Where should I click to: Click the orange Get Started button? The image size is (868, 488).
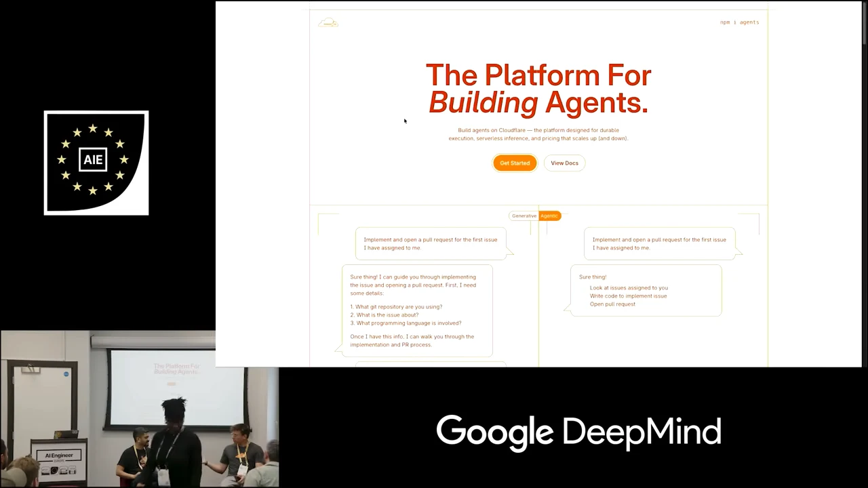[x=515, y=163]
